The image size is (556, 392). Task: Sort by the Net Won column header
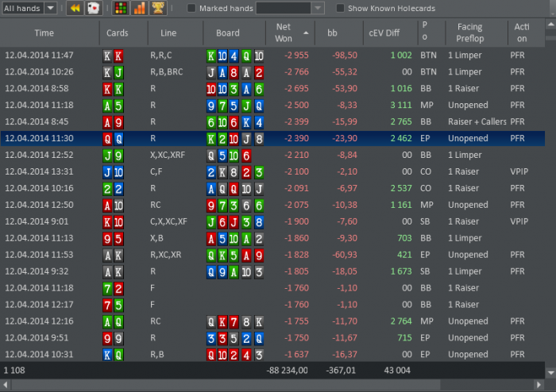pyautogui.click(x=290, y=33)
